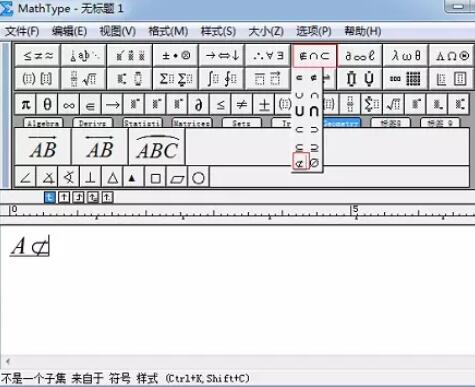
Task: Select the decimal-aligned tab stop button
Action: click(107, 197)
